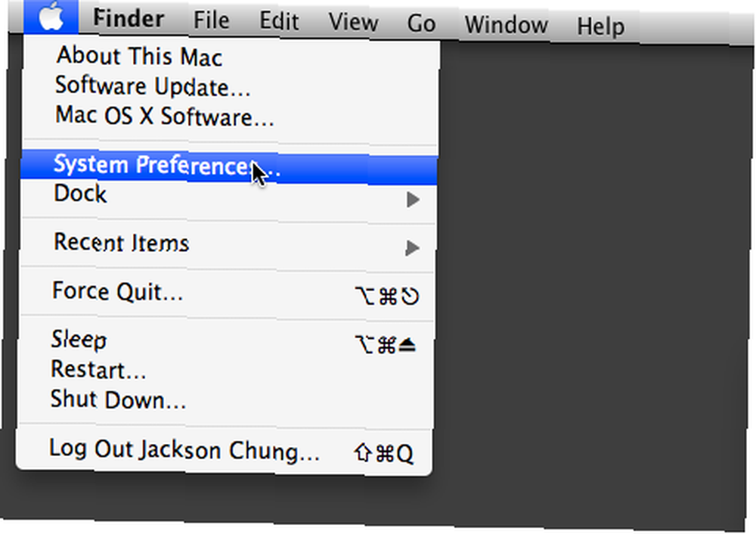
Task: Open the Edit menu
Action: click(x=279, y=21)
